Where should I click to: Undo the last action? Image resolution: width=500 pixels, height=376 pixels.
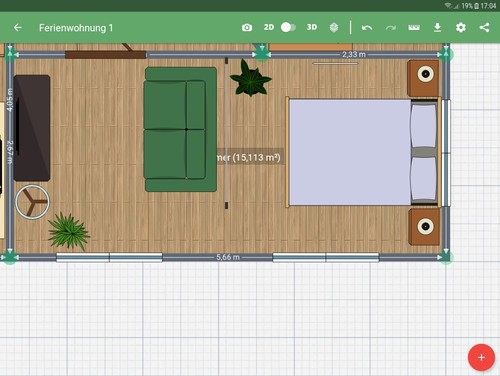point(367,28)
